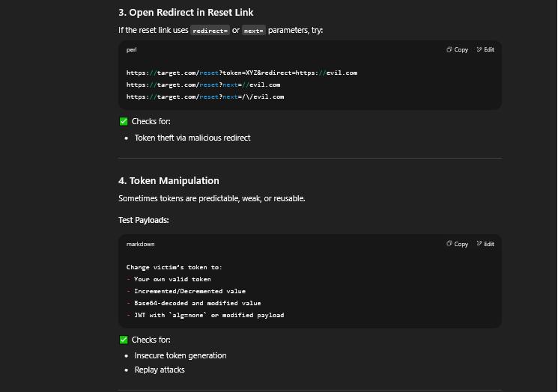The height and width of the screenshot is (392, 558).
Task: Click the inline code "redirect="
Action: [210, 31]
